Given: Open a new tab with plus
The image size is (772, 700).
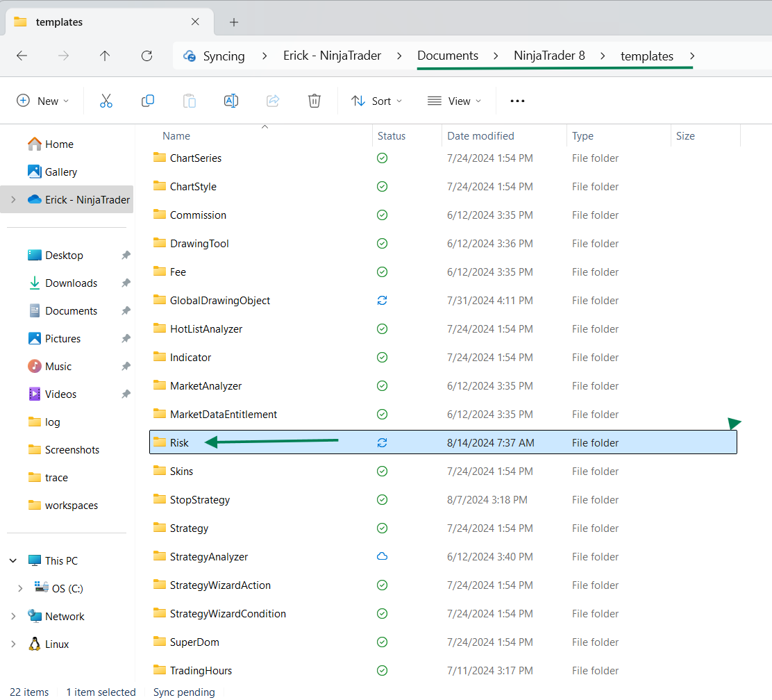Looking at the screenshot, I should point(234,22).
